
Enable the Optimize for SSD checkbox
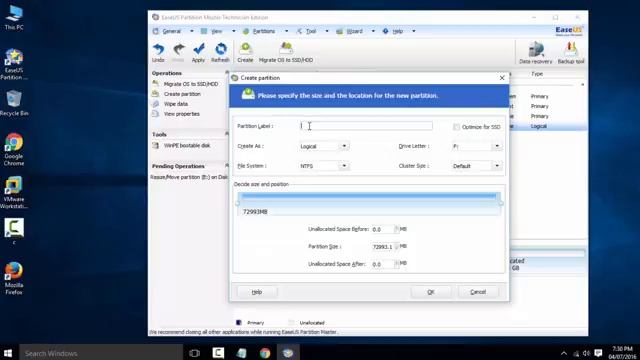click(456, 127)
